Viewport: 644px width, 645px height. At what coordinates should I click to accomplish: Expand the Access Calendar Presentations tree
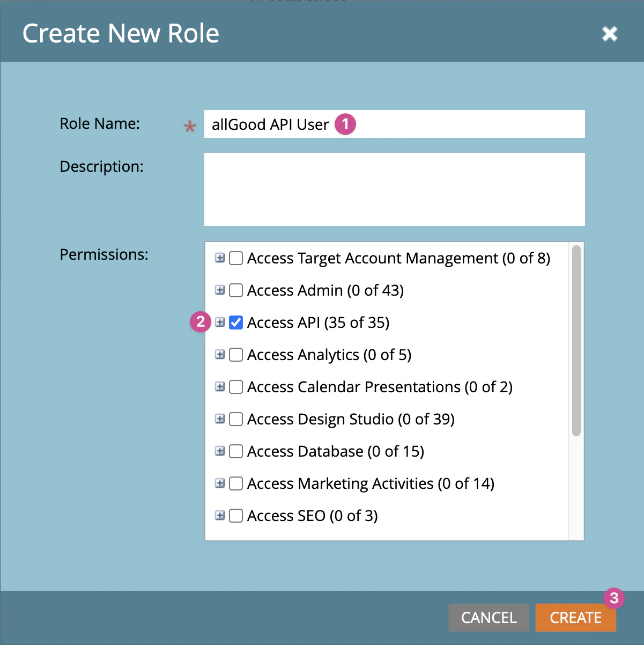(220, 387)
